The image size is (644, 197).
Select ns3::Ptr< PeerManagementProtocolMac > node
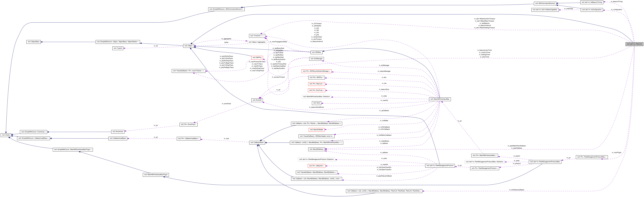pyautogui.click(x=592, y=157)
